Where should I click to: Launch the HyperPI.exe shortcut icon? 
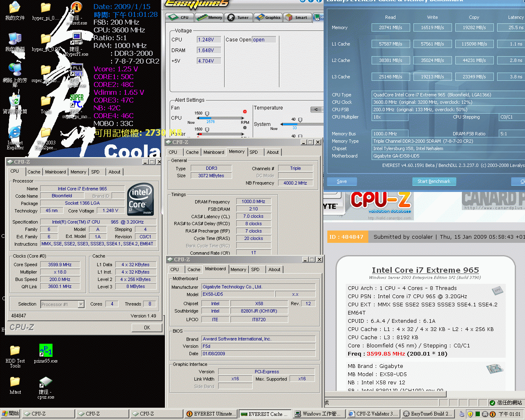[76, 43]
